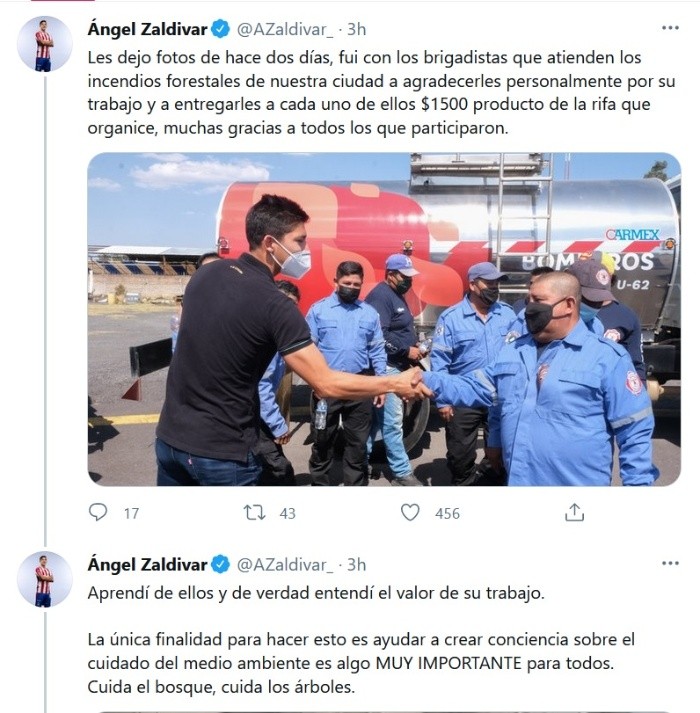Like the first tweet with 456 likes
The width and height of the screenshot is (700, 713).
click(x=410, y=512)
